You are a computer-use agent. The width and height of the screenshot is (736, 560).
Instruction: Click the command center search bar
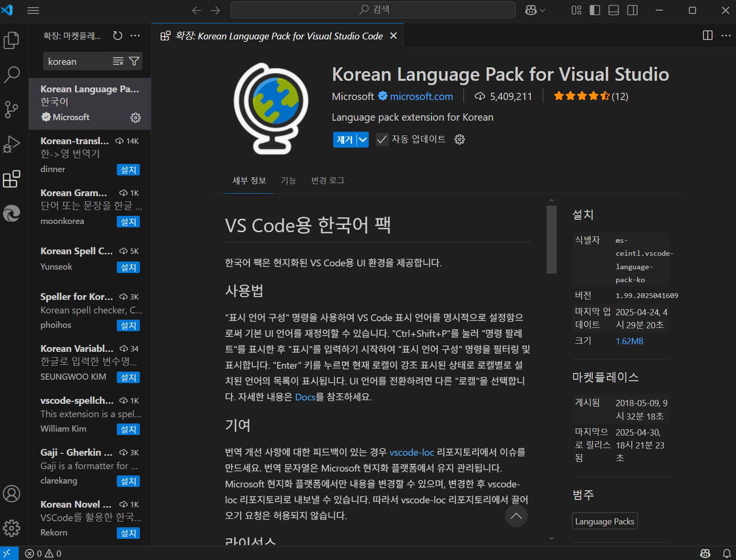373,10
